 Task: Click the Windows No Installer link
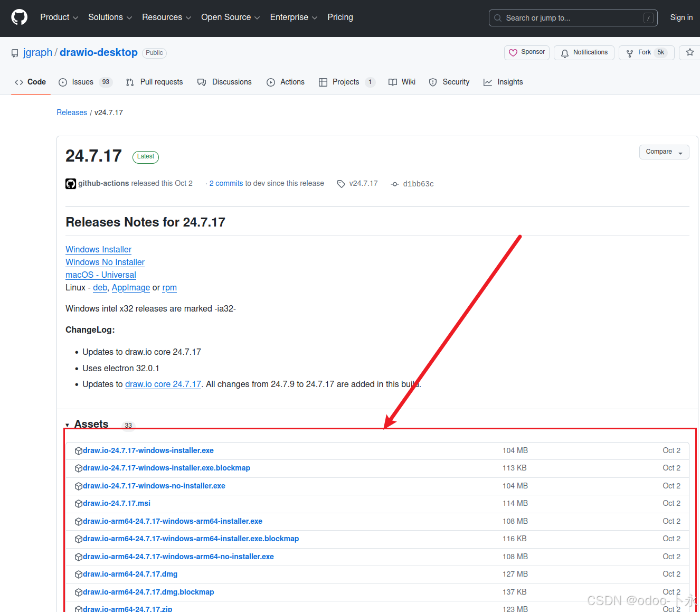click(x=105, y=262)
